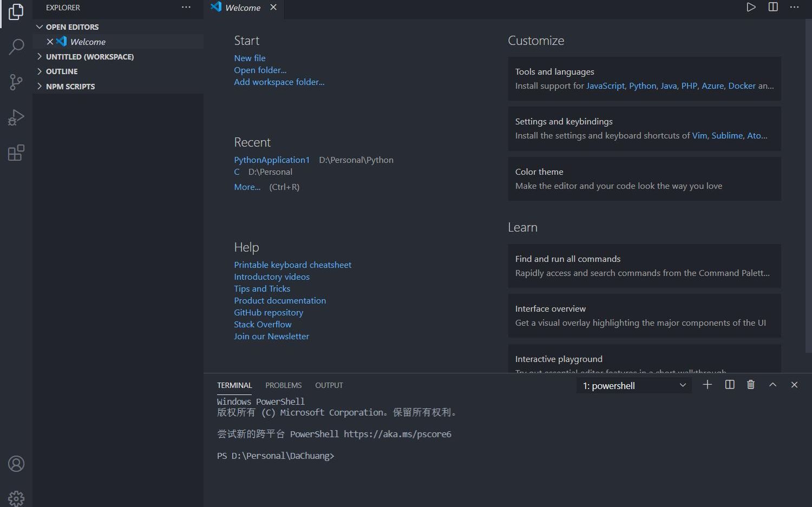
Task: Select the Welcome editor tab
Action: (x=243, y=8)
